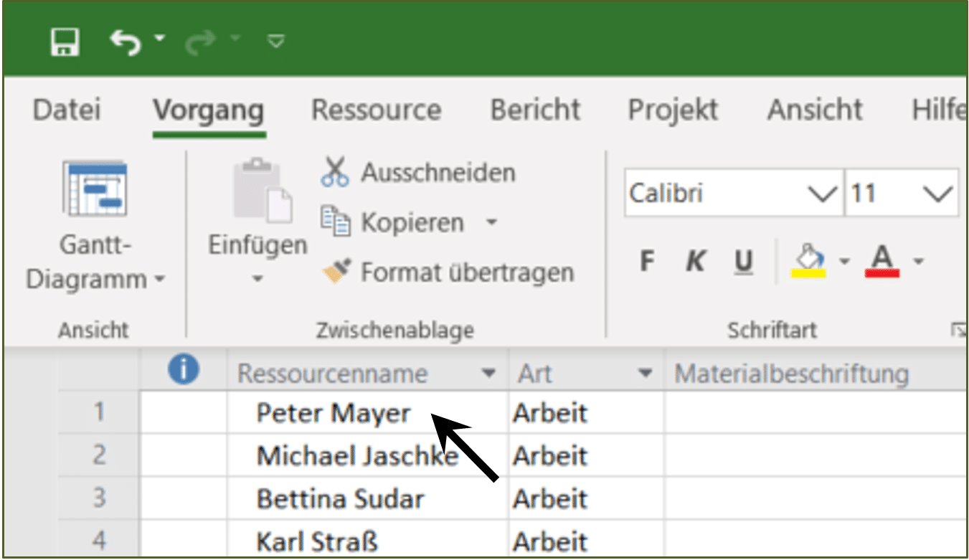This screenshot has width=969, height=560.
Task: Toggle italic formatting with K
Action: tap(694, 262)
